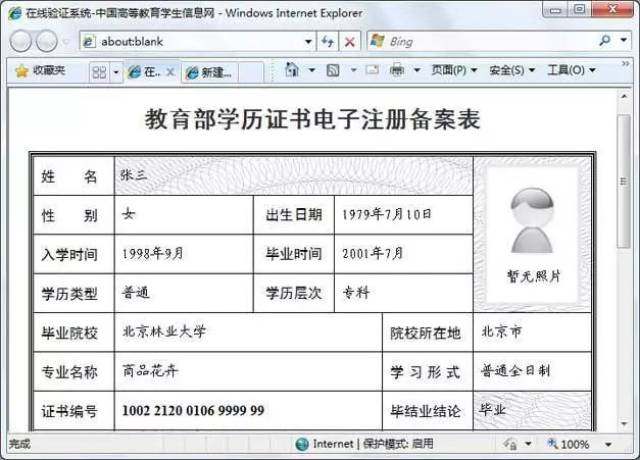Click the study form 普通全日制
The width and height of the screenshot is (640, 460).
(x=516, y=371)
